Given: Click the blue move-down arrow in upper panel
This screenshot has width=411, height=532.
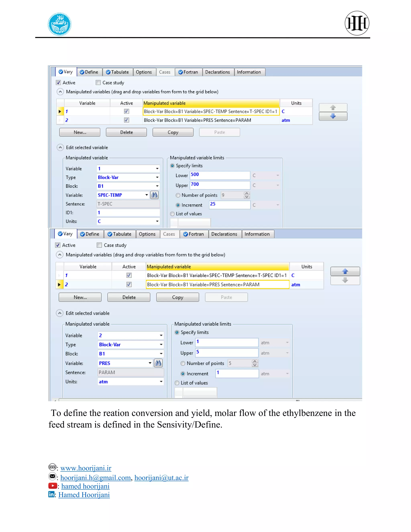Looking at the screenshot, I should click(x=333, y=116).
